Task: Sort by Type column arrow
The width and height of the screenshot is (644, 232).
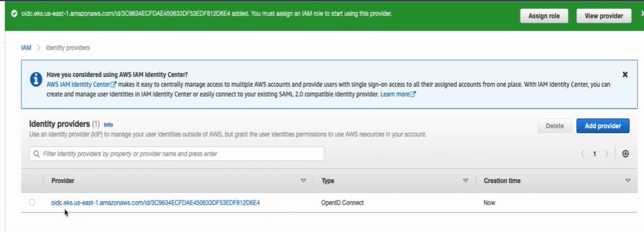Action: 465,181
